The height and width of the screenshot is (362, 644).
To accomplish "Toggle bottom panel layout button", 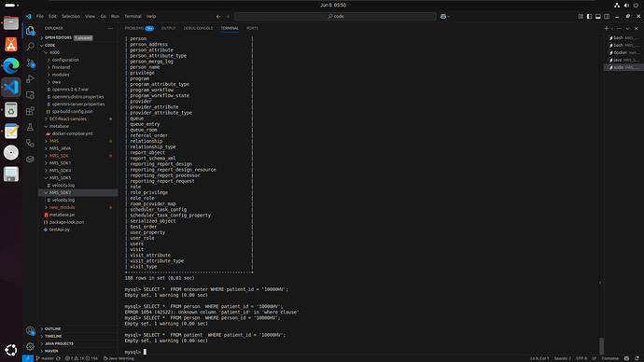I will (598, 17).
